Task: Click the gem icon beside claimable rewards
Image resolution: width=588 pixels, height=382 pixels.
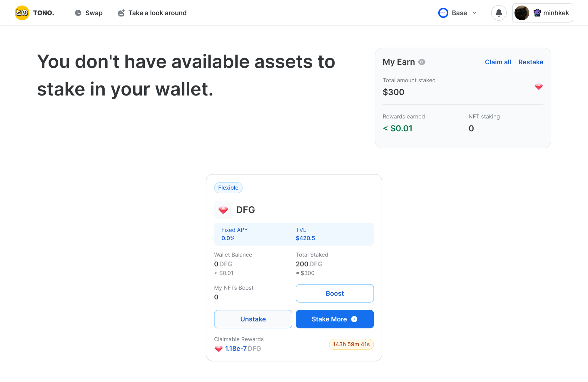Action: [x=218, y=349]
